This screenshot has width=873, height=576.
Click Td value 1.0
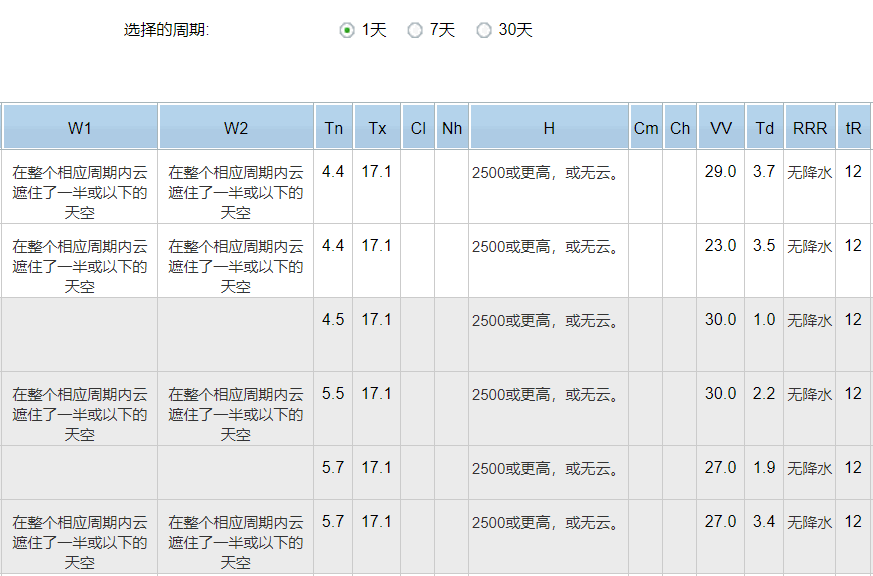[x=764, y=319]
